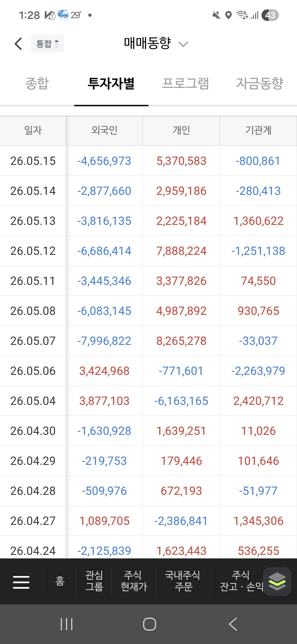The height and width of the screenshot is (644, 297).
Task: Open the hamburger menu in bottom bar
Action: pyautogui.click(x=21, y=582)
